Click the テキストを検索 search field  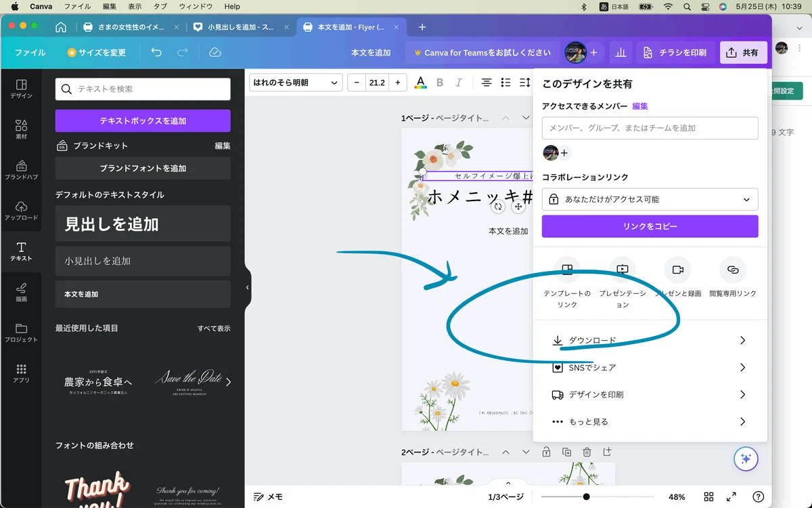coord(143,89)
